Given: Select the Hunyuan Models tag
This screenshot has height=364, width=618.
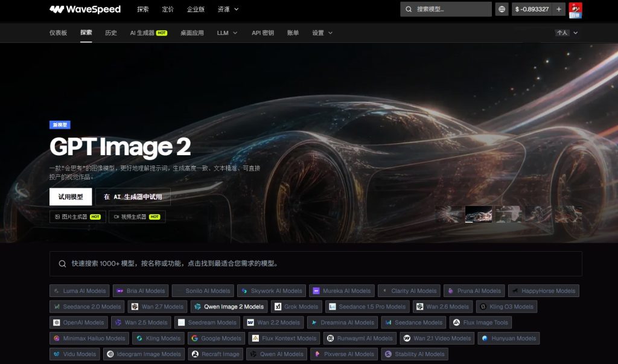Looking at the screenshot, I should pyautogui.click(x=509, y=338).
